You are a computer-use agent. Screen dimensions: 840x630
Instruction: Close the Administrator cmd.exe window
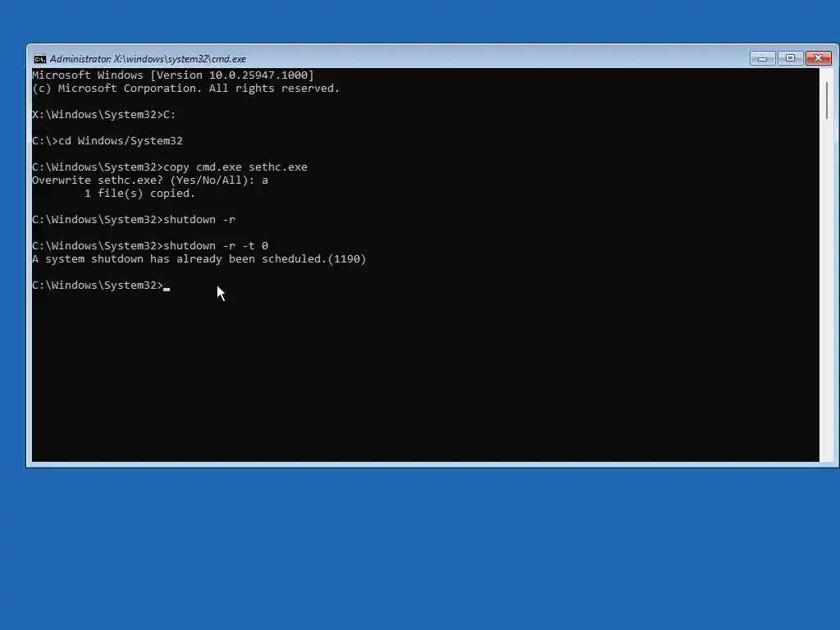click(x=819, y=58)
